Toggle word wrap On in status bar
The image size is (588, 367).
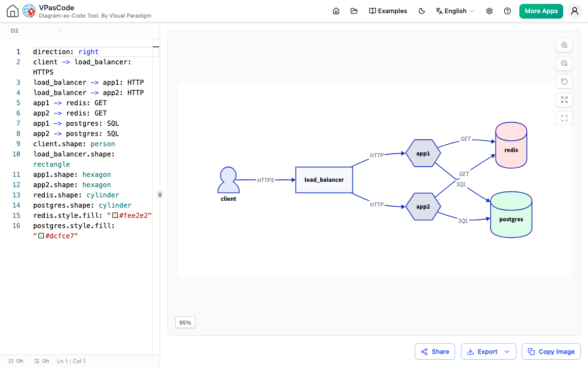pyautogui.click(x=42, y=361)
